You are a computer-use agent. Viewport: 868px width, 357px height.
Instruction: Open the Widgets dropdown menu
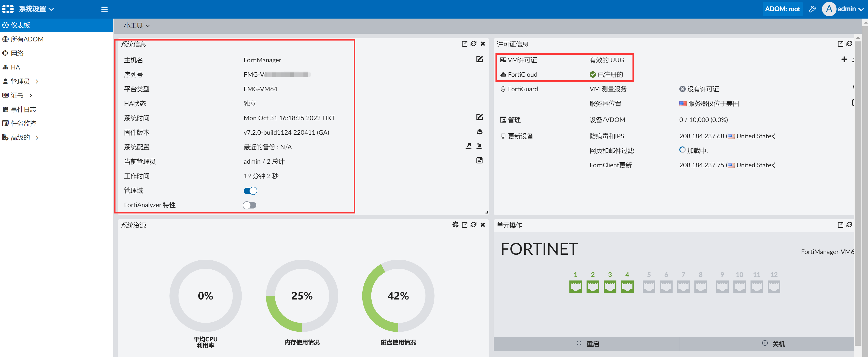coord(137,26)
